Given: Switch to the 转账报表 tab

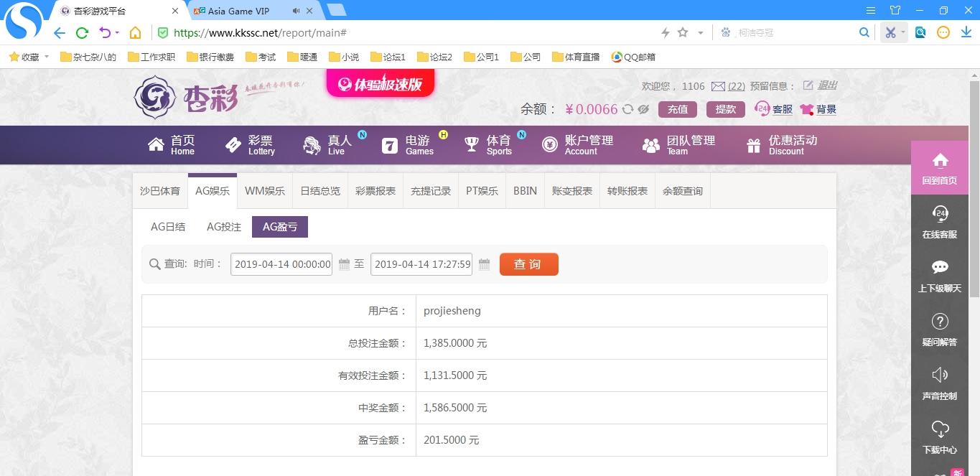Looking at the screenshot, I should pyautogui.click(x=627, y=191).
